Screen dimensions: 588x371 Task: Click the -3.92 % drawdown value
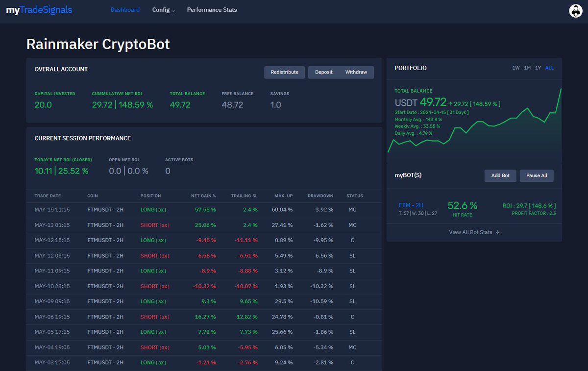[x=323, y=210]
